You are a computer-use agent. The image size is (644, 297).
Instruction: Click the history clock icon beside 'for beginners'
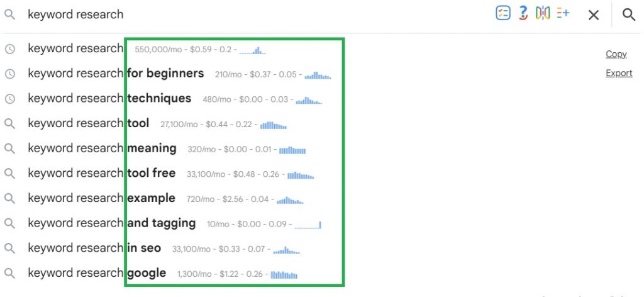pyautogui.click(x=10, y=74)
